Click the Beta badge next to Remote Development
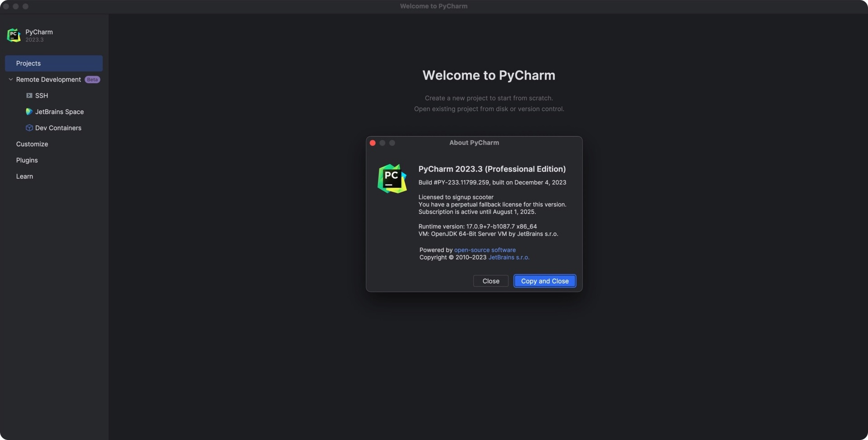 click(92, 79)
